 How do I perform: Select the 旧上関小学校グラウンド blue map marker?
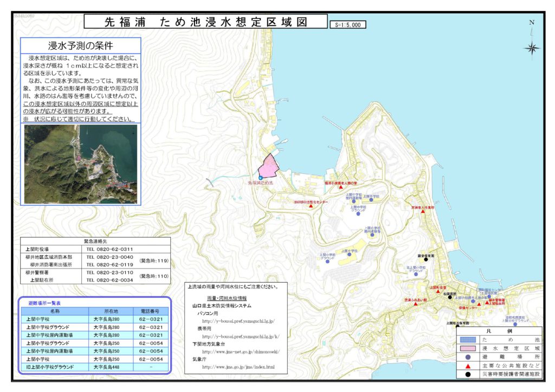tap(416, 275)
